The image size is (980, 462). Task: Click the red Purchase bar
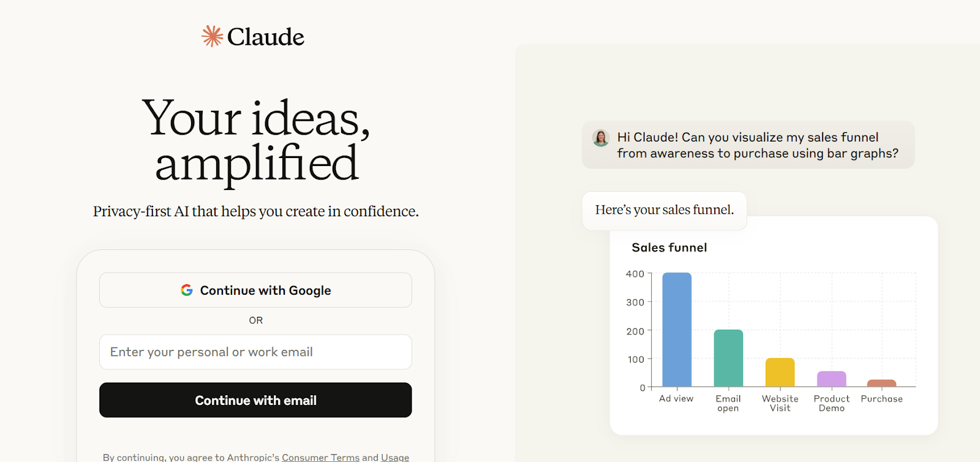click(882, 383)
